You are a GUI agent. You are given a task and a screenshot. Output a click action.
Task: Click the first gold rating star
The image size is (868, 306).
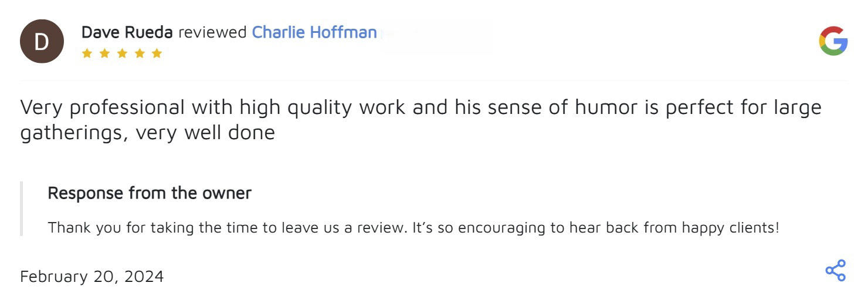tap(87, 53)
